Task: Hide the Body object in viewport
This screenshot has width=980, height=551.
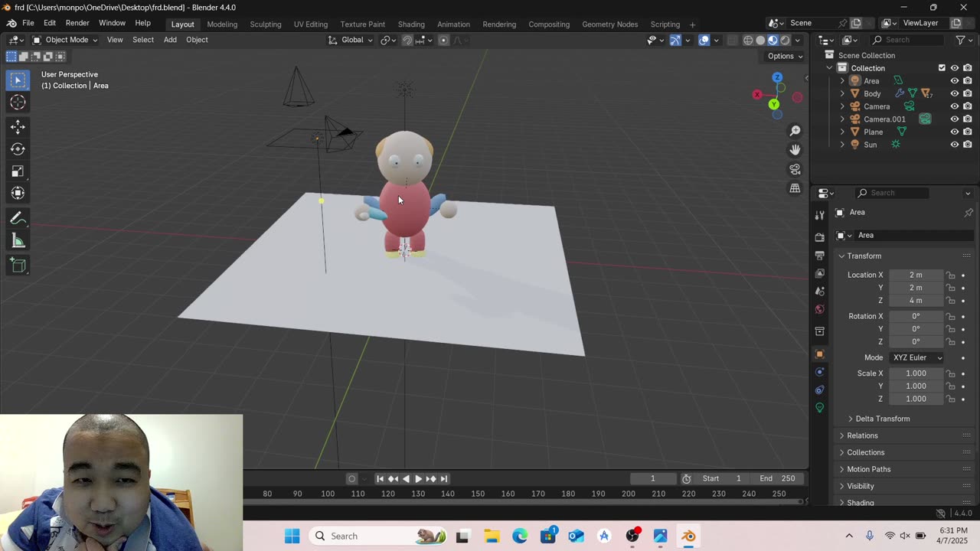Action: pyautogui.click(x=954, y=93)
